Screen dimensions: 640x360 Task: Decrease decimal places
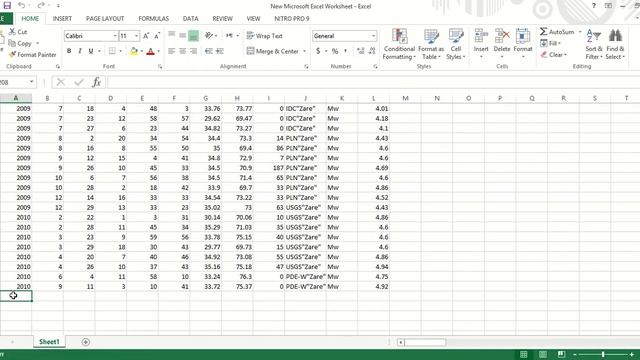tap(372, 51)
